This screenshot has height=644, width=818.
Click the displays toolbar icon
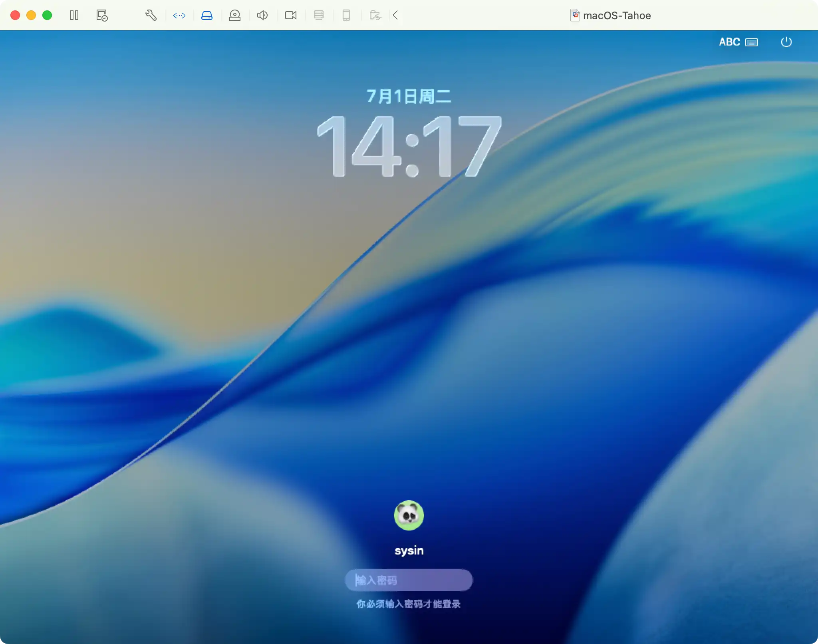pyautogui.click(x=319, y=15)
